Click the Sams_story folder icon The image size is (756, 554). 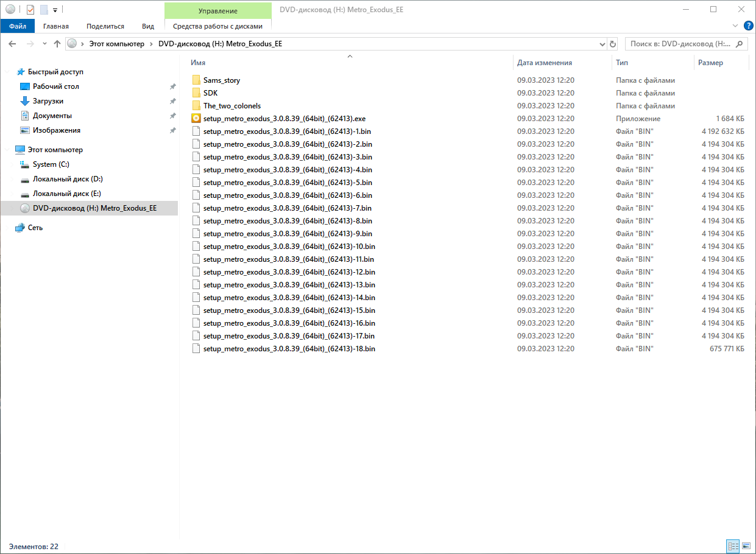tap(196, 80)
